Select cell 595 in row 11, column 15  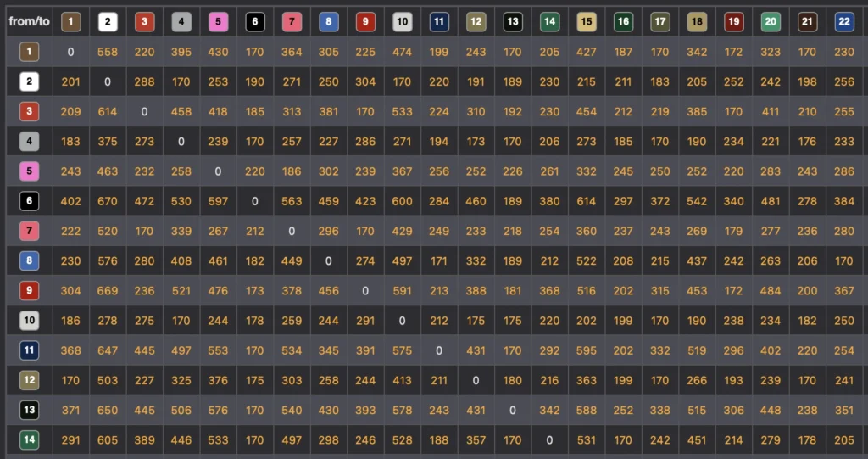pyautogui.click(x=587, y=350)
